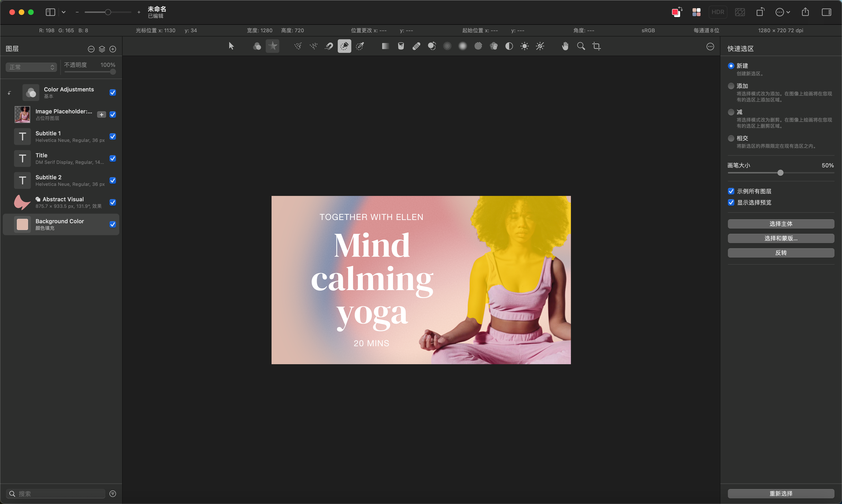
Task: Select the Darken crossed-sun tool
Action: 540,46
